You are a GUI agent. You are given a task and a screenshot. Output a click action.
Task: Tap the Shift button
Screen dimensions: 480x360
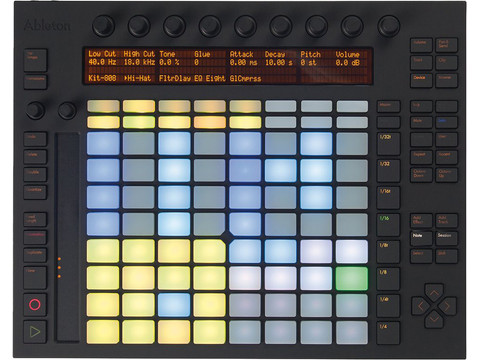(446, 256)
